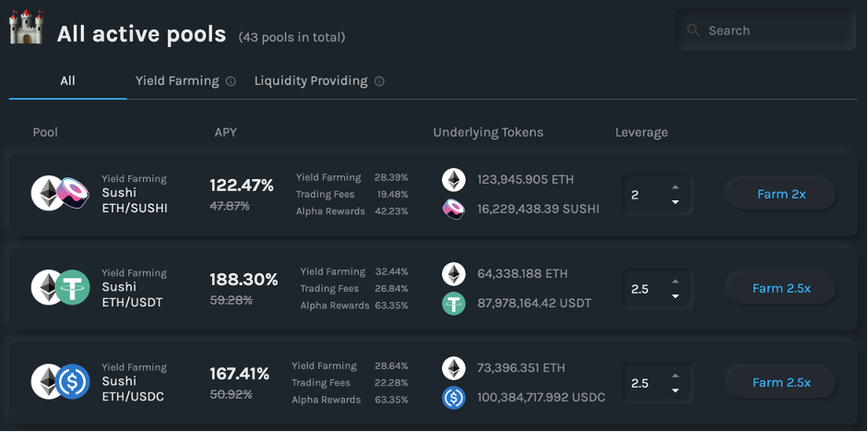Switch to the All tab
The image size is (868, 432).
(x=67, y=81)
